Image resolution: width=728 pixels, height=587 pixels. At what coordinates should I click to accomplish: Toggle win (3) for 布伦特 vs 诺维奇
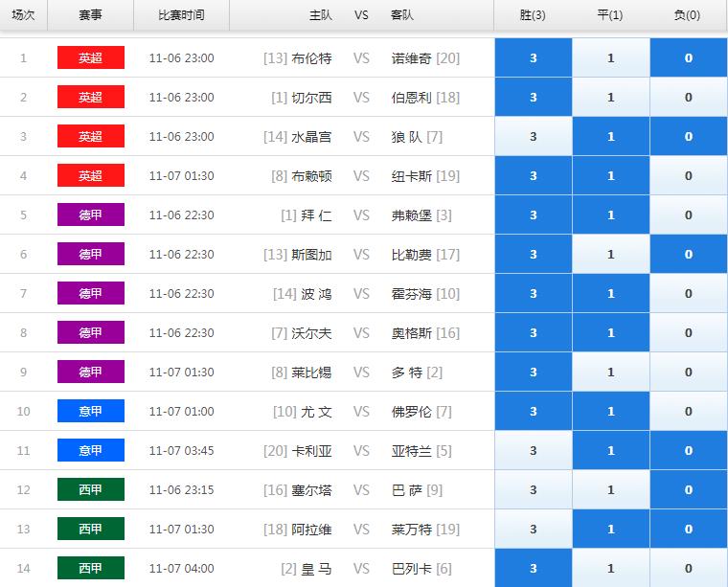point(534,58)
